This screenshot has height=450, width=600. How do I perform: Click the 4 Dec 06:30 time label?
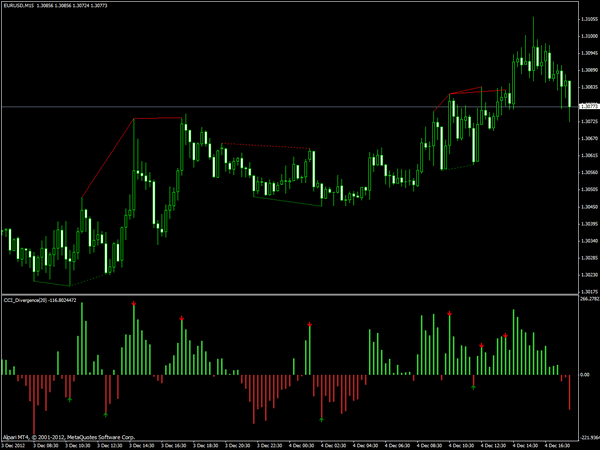pos(398,446)
